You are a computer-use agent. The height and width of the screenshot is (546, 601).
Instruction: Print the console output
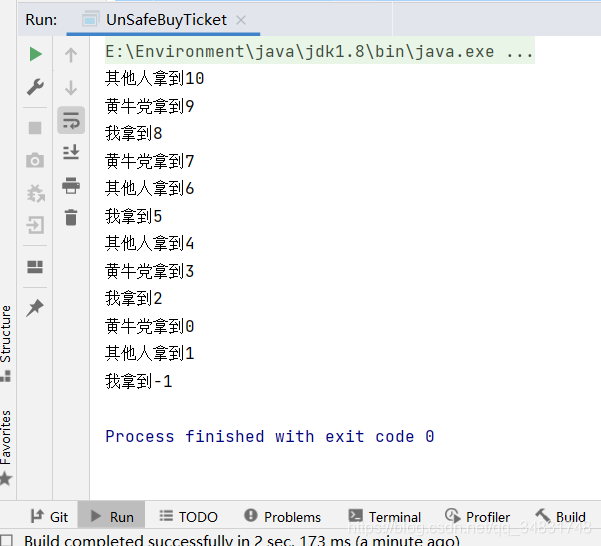pos(71,185)
